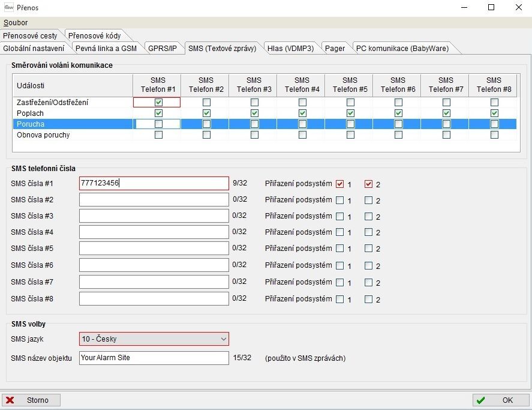Uncheck Poplach for SMS Telefon #4
The height and width of the screenshot is (410, 532).
tap(302, 113)
